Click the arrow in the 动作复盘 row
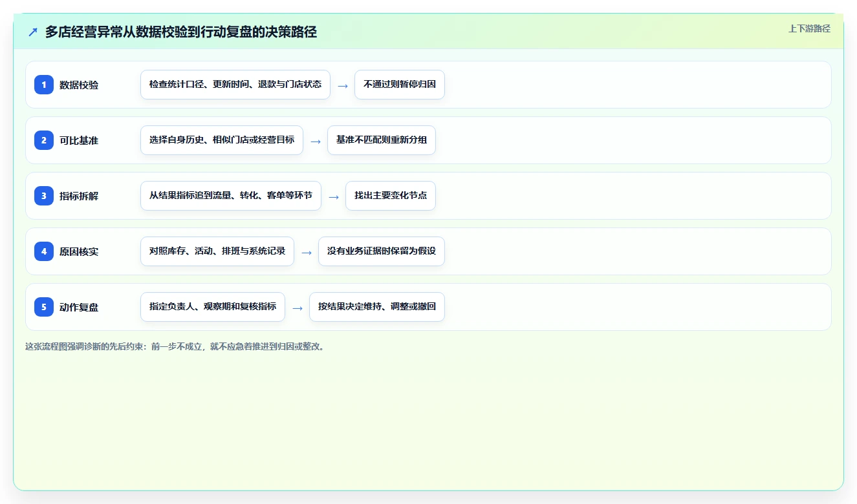 [x=298, y=308]
